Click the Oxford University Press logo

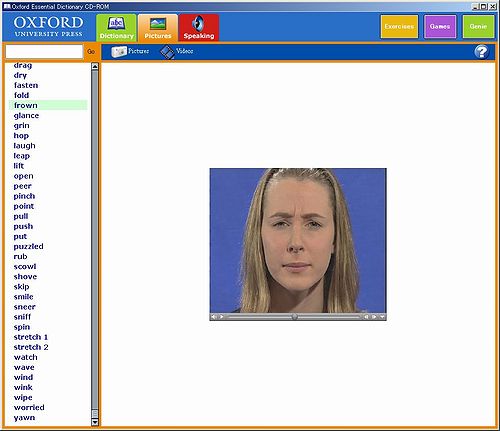click(x=48, y=27)
